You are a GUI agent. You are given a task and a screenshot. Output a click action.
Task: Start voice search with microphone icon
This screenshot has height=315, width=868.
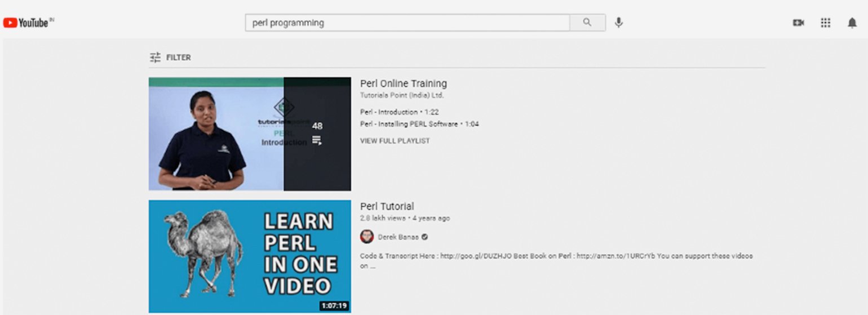pyautogui.click(x=619, y=23)
